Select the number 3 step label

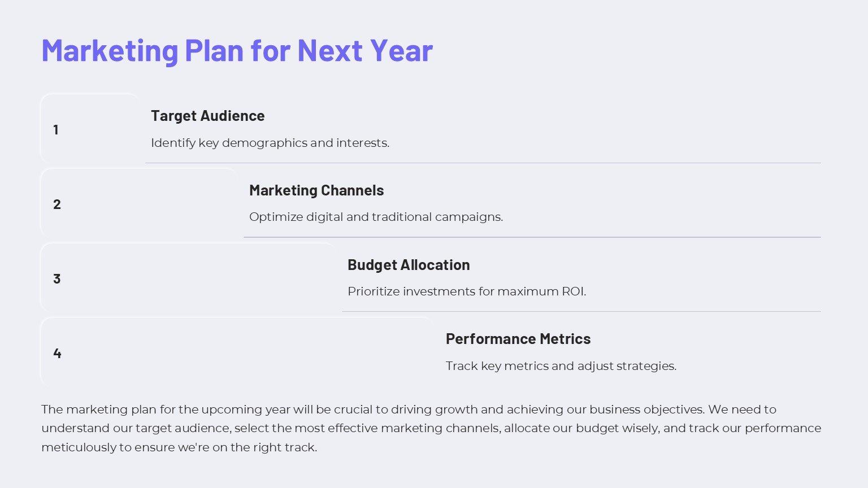point(57,279)
